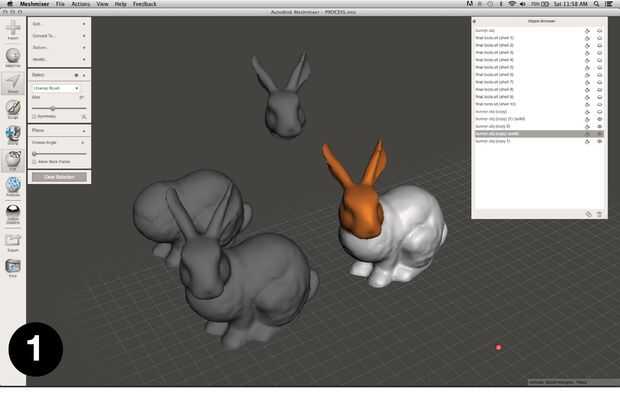
Task: Click object-type icon for shell 3 row
Action: pyautogui.click(x=587, y=53)
